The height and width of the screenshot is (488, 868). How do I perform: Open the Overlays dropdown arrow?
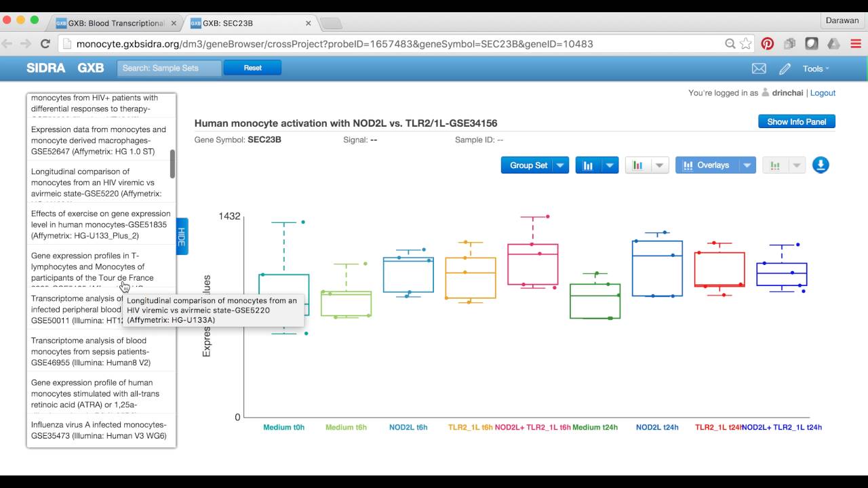747,165
